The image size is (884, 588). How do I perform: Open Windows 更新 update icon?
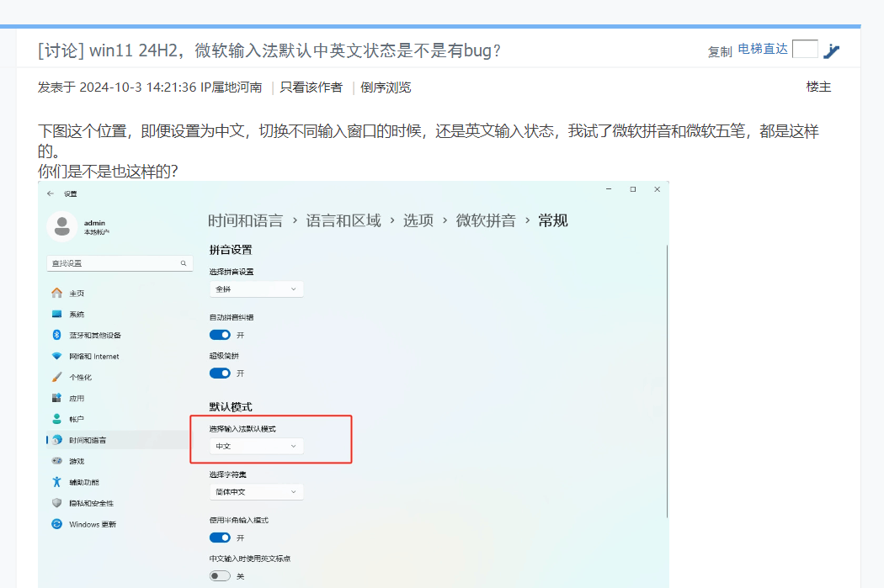pos(57,524)
